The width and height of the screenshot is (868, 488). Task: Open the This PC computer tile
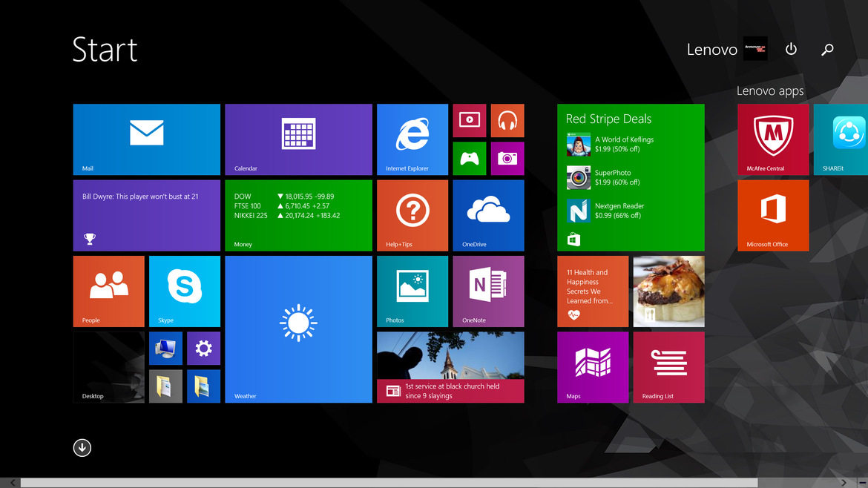[x=165, y=348]
